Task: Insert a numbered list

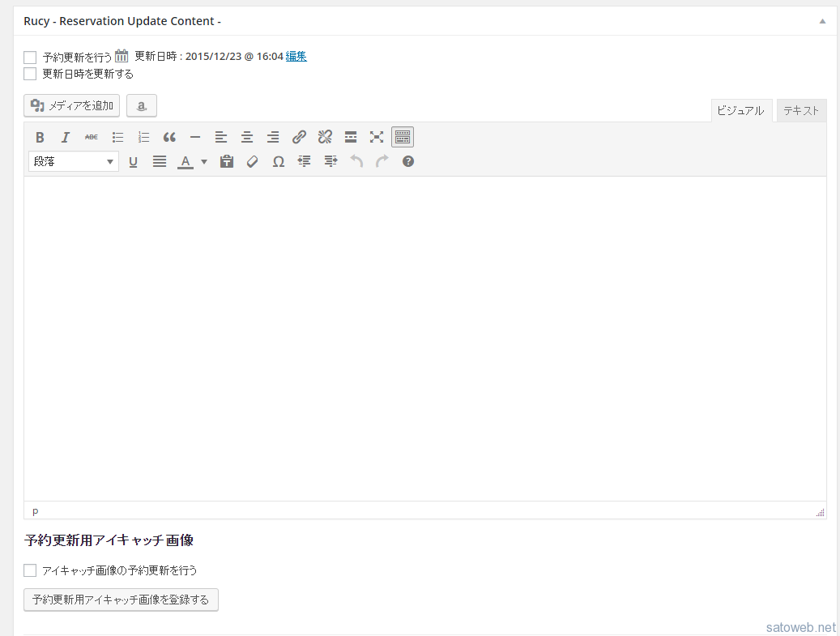Action: (x=143, y=137)
